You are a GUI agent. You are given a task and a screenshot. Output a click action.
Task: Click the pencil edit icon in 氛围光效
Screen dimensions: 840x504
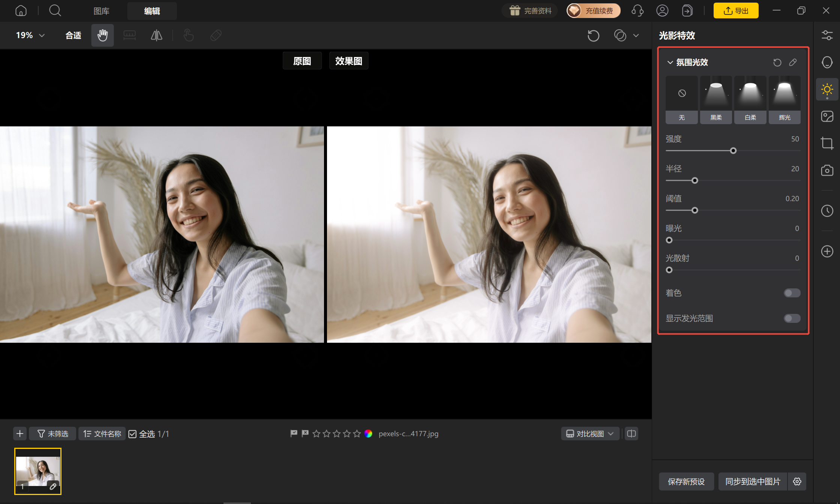click(793, 62)
